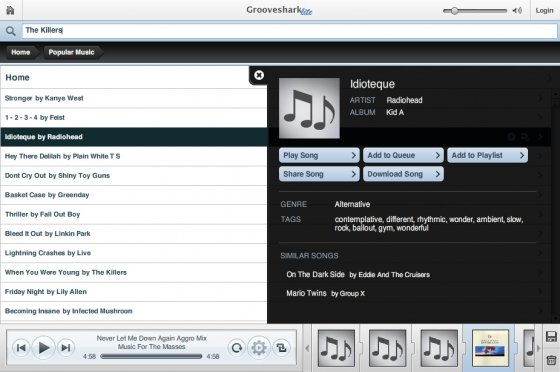Open similar song On The Dark Side

point(358,274)
